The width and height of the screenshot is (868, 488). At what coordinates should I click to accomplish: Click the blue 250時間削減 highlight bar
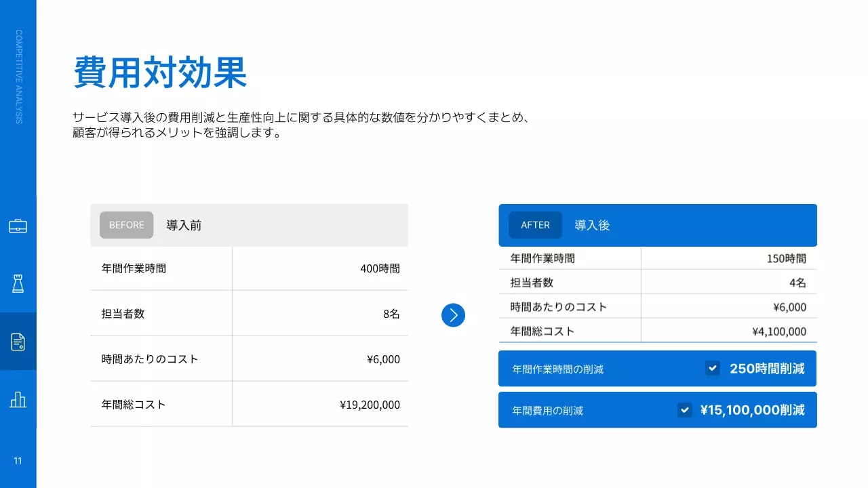(x=656, y=368)
